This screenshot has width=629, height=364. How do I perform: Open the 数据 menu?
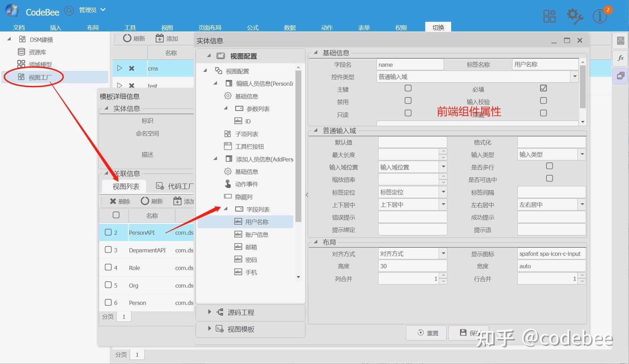pyautogui.click(x=290, y=27)
